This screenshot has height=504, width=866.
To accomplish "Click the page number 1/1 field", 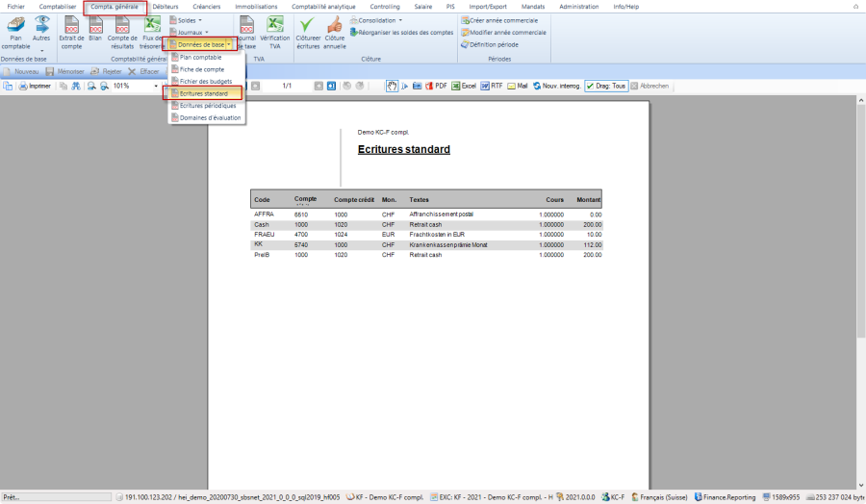I will 287,87.
